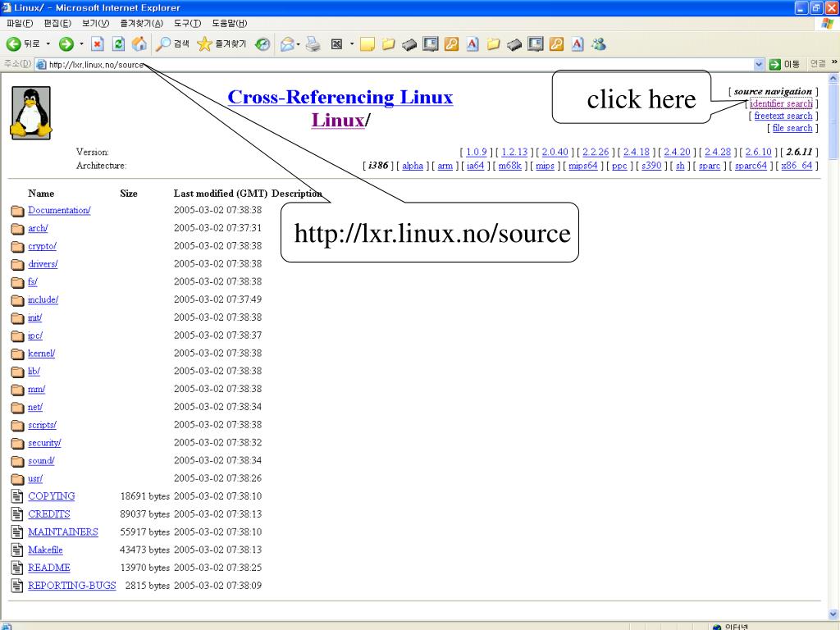Click the file icon beside Makefile
The image size is (840, 630).
(18, 550)
